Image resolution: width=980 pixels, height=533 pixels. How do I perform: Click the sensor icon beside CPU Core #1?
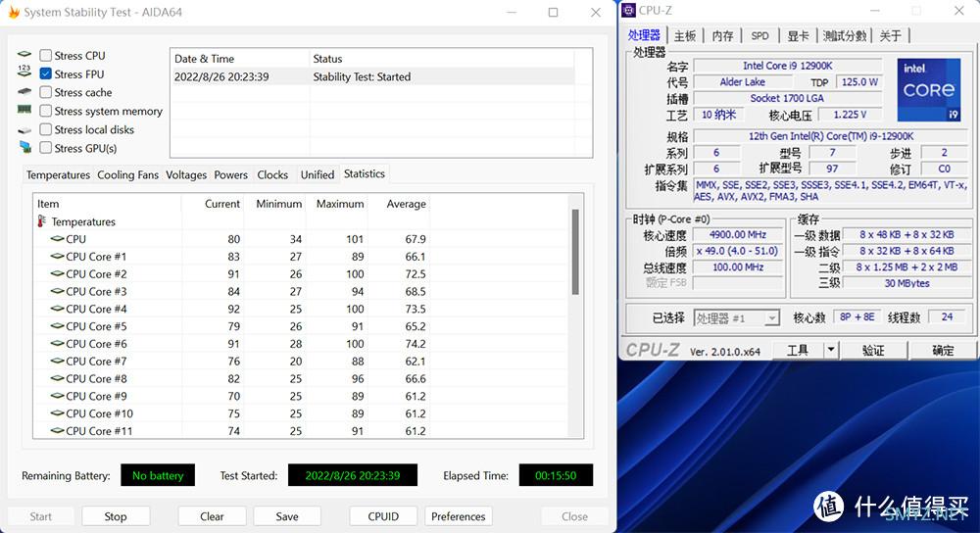[x=57, y=256]
